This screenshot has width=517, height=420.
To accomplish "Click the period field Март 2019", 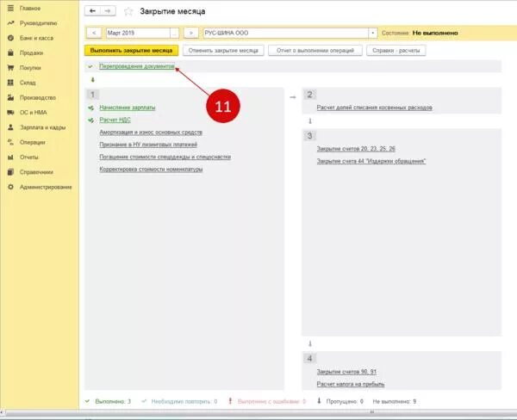I will click(x=138, y=33).
